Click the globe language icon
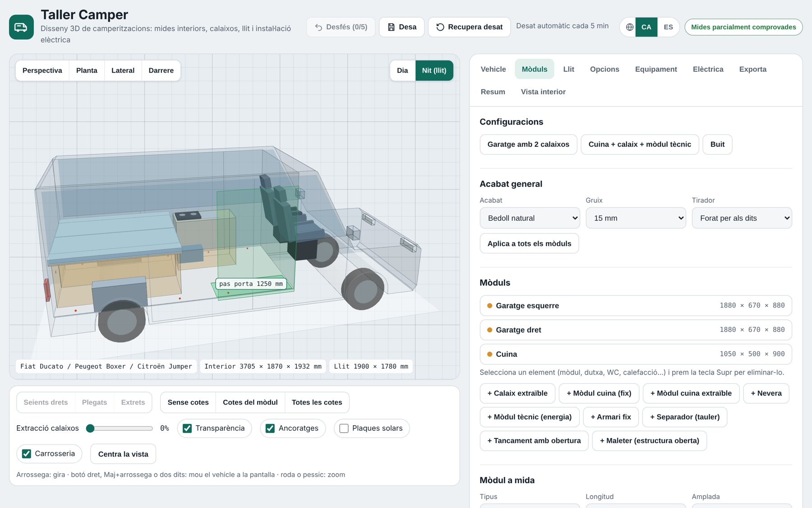Screen dimensions: 812x508 pyautogui.click(x=630, y=27)
